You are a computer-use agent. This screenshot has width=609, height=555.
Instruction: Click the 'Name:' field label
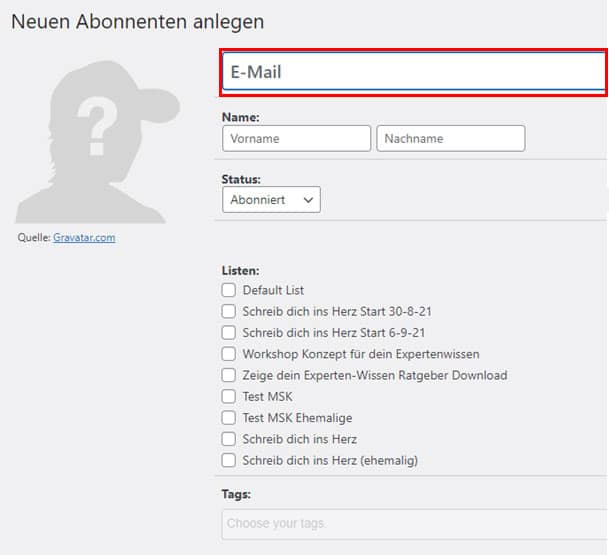coord(240,118)
